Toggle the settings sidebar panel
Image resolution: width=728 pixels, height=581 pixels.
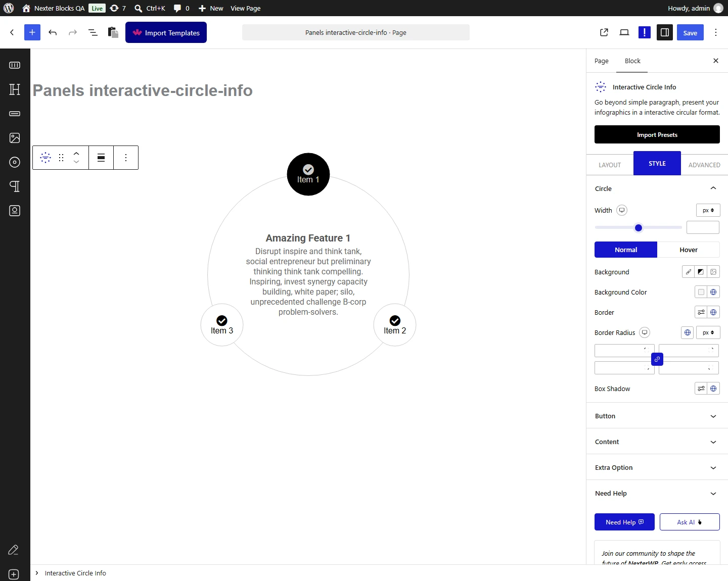coord(665,32)
